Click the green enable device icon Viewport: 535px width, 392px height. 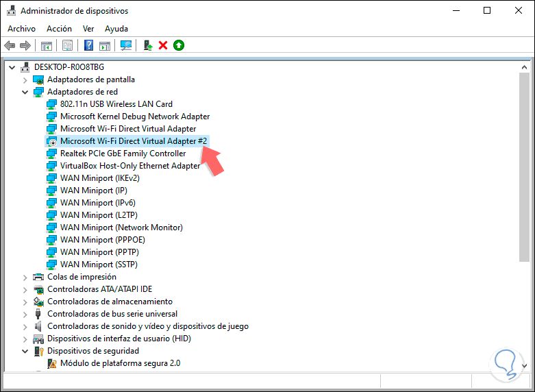(x=179, y=45)
